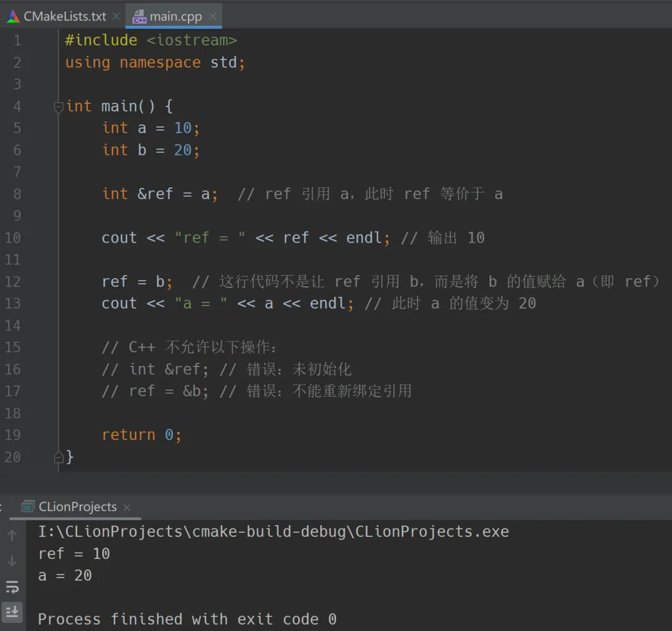Screen dimensions: 672x631
Task: Collapse the main function fold marker
Action: (x=58, y=106)
